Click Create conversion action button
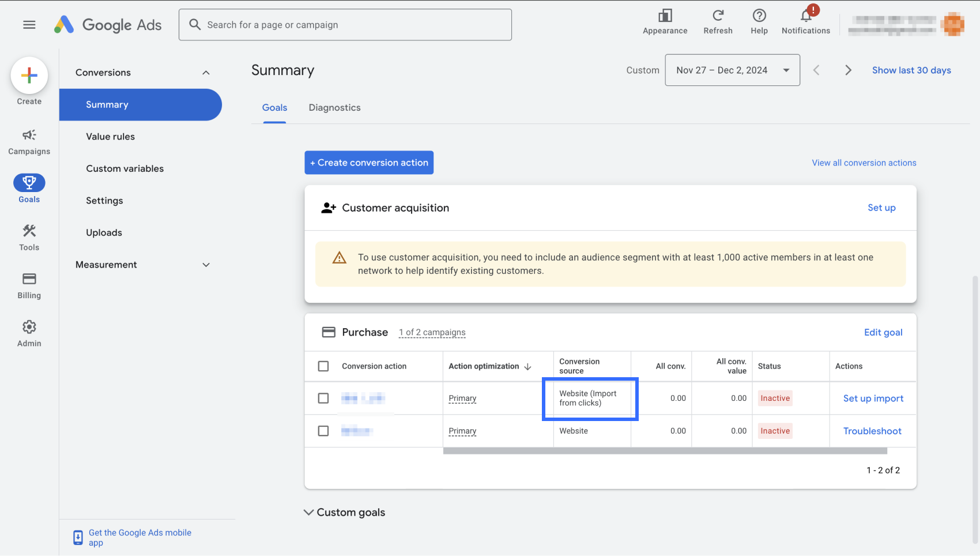This screenshot has height=556, width=980. click(x=369, y=163)
